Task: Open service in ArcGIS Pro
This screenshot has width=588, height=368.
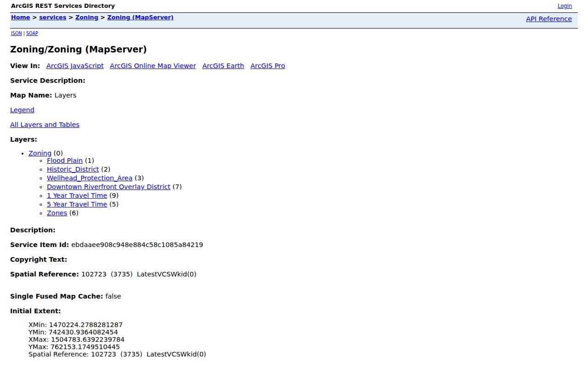Action: pos(268,66)
